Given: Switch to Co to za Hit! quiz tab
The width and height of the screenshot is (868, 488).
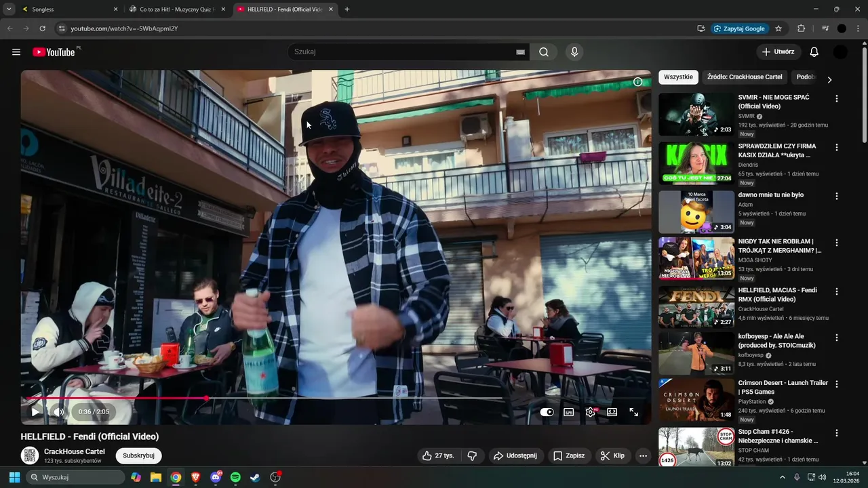Looking at the screenshot, I should click(177, 9).
